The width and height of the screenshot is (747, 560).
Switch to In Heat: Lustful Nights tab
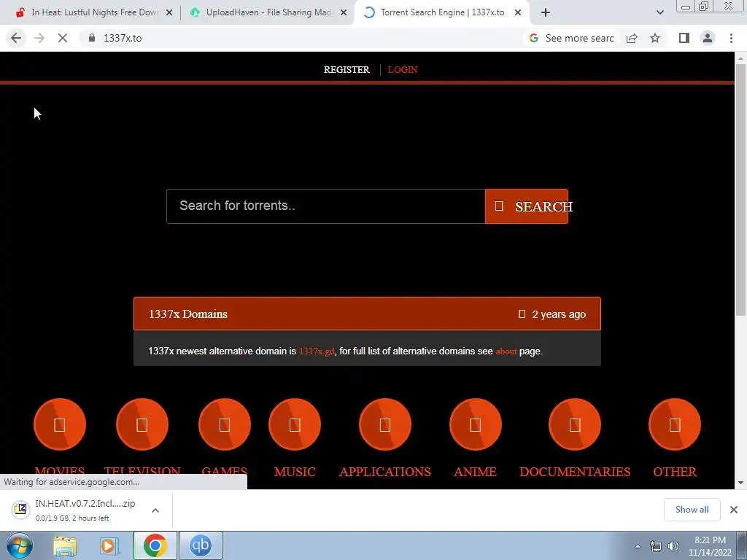tap(95, 12)
